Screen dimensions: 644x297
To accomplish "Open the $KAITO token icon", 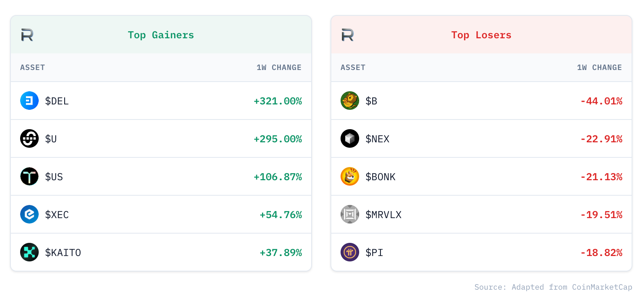I will (x=29, y=252).
